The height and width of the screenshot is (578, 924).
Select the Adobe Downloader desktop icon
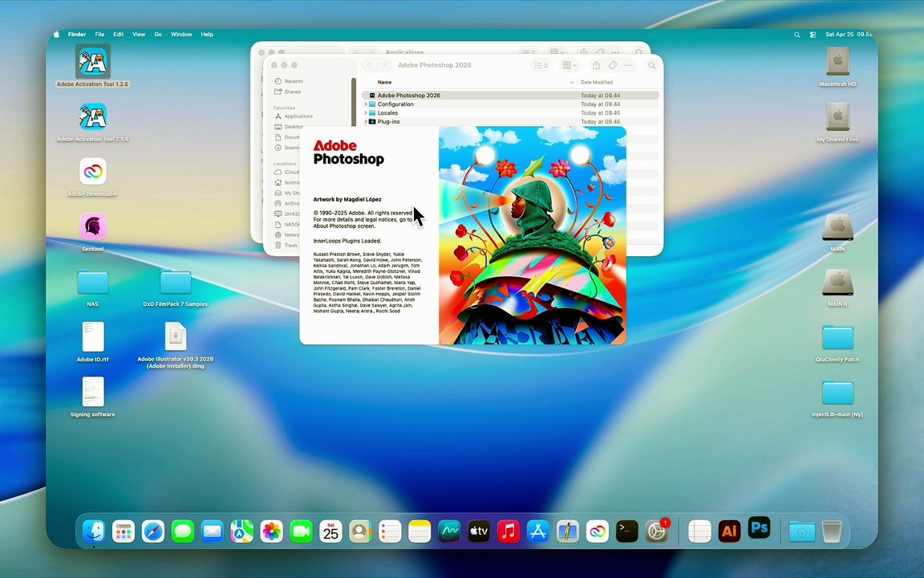(92, 172)
